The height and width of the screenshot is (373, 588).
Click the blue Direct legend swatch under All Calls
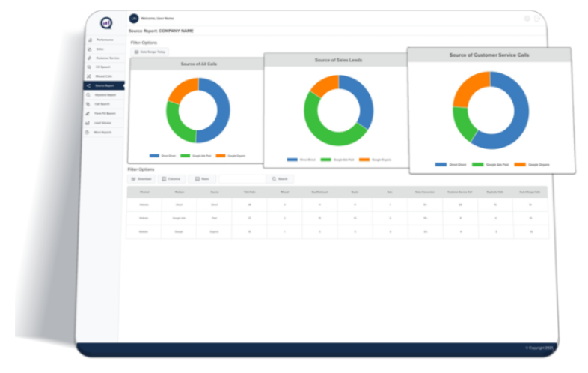click(153, 156)
